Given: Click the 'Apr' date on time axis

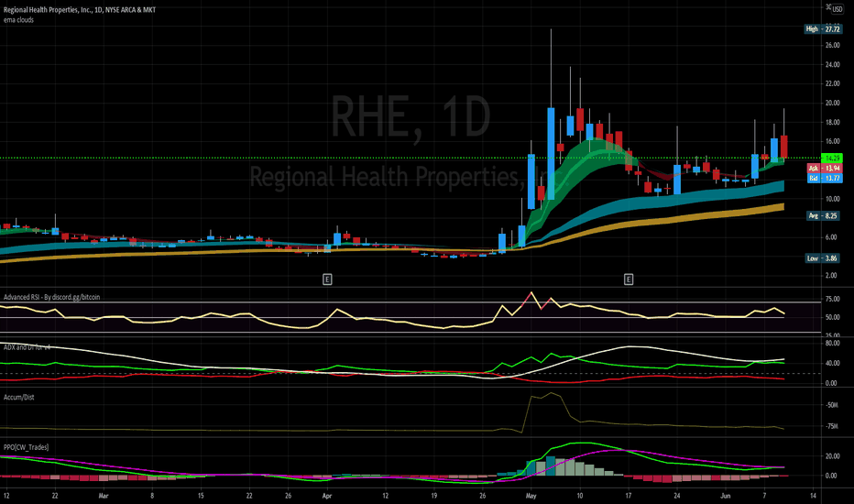Looking at the screenshot, I should tap(327, 496).
